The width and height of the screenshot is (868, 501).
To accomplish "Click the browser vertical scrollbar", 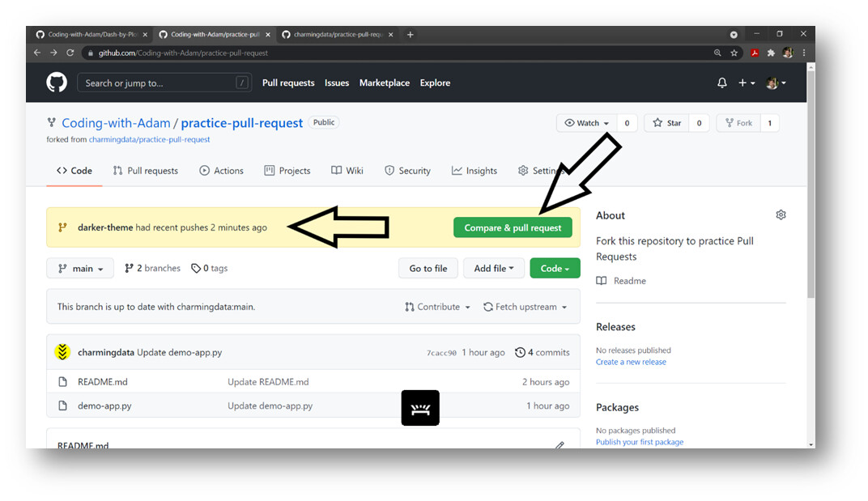I will [811, 185].
